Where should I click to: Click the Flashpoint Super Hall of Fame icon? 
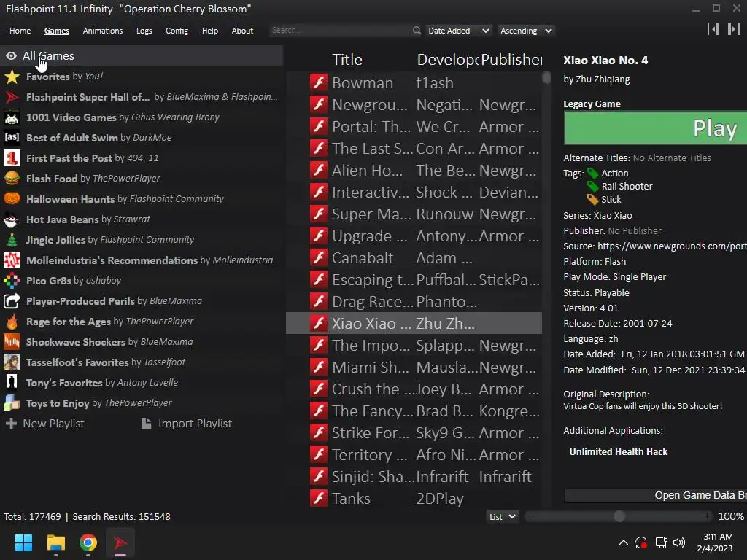click(12, 97)
